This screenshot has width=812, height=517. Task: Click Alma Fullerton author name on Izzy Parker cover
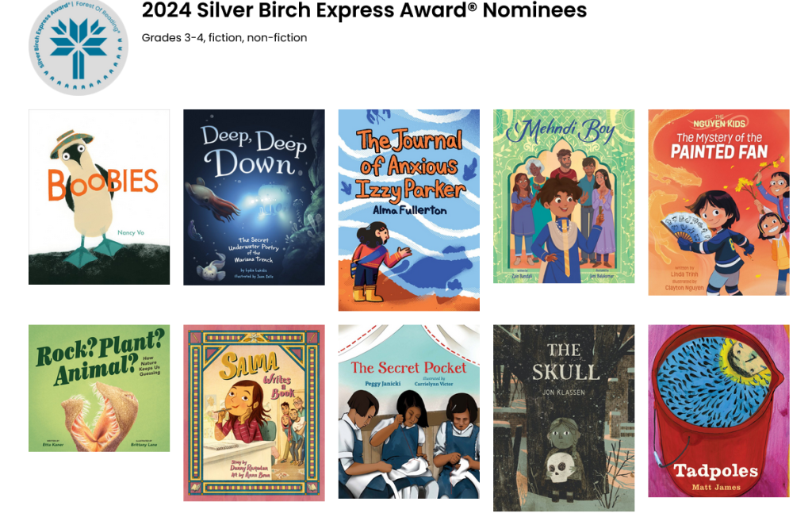[x=410, y=210]
